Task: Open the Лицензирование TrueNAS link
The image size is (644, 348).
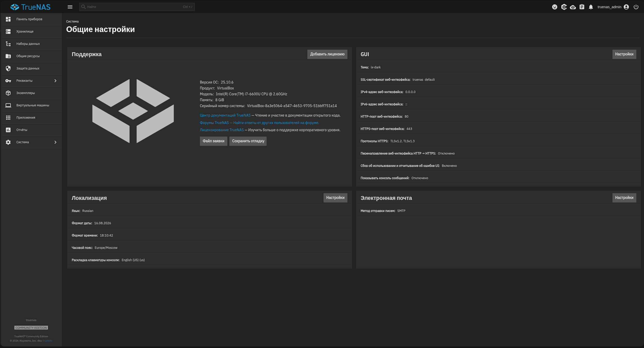Action: click(222, 130)
